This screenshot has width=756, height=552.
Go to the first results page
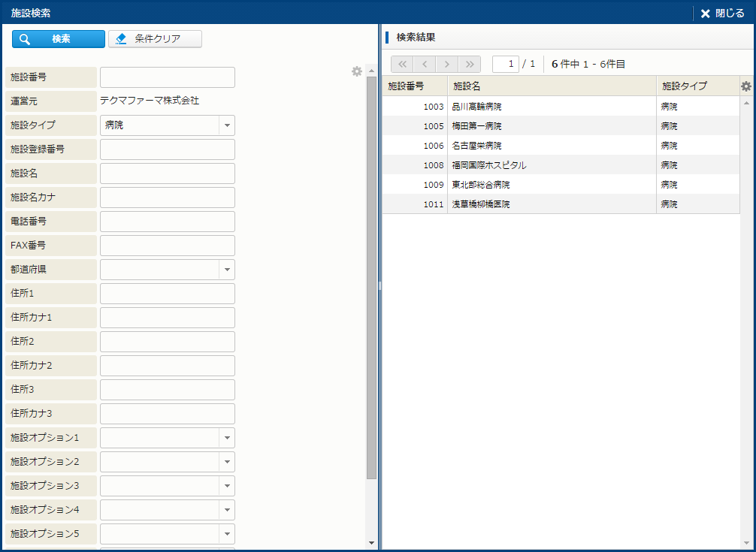pyautogui.click(x=402, y=65)
